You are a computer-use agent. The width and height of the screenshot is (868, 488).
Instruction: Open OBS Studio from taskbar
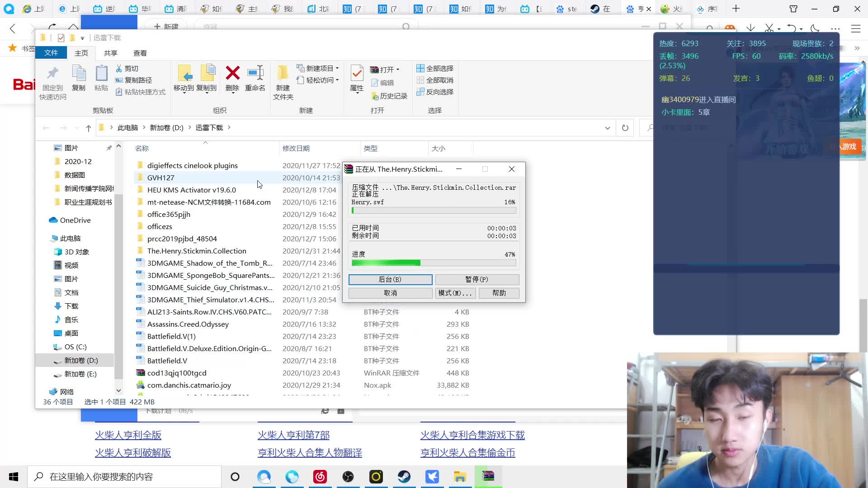point(348,477)
